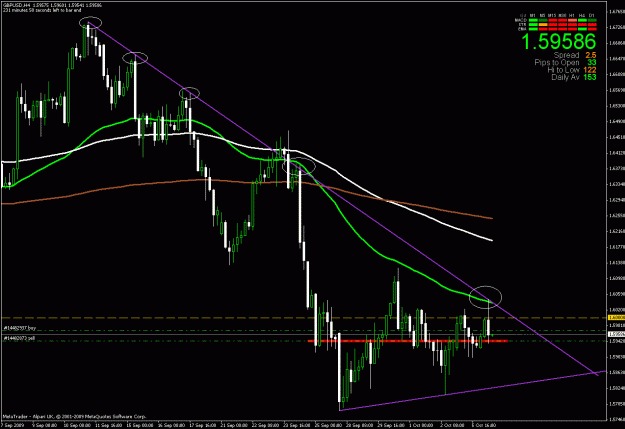Click the MACD row label in dashboard
The height and width of the screenshot is (429, 625).
coord(521,20)
